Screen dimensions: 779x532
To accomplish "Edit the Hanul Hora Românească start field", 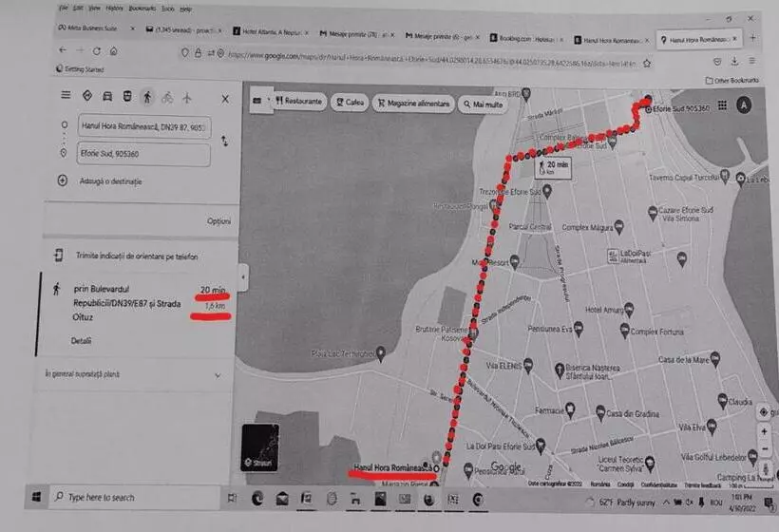I will click(144, 126).
